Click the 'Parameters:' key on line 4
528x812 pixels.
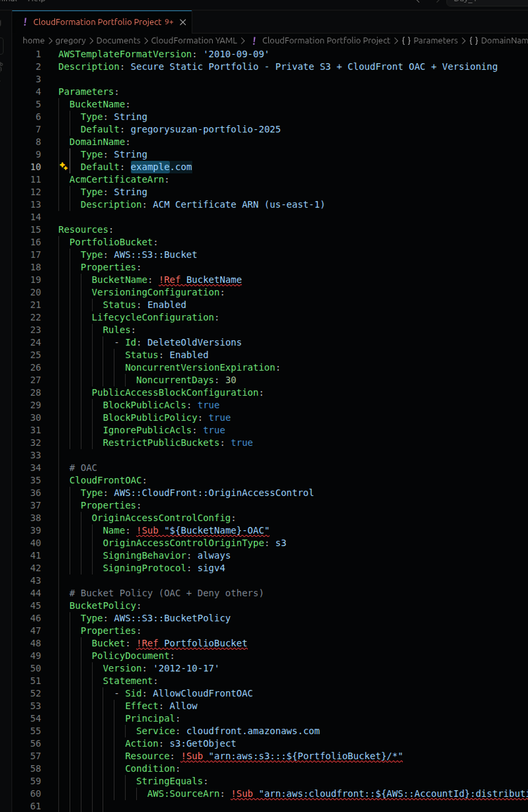pyautogui.click(x=89, y=92)
